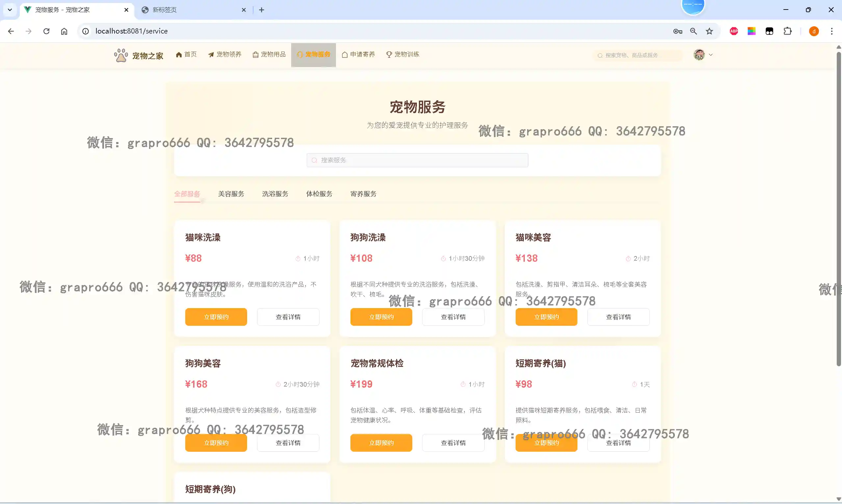Click 立即预约 for 猫咪洗澡
Image resolution: width=842 pixels, height=504 pixels.
(216, 317)
